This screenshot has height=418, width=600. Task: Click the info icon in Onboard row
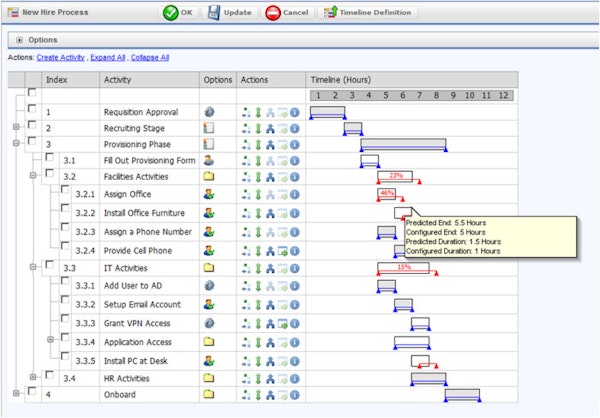(294, 395)
